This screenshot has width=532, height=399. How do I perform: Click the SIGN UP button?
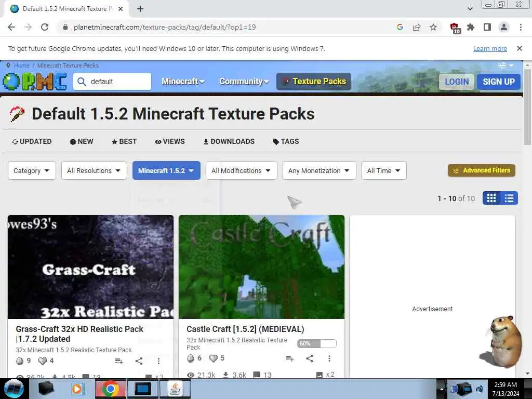[499, 82]
